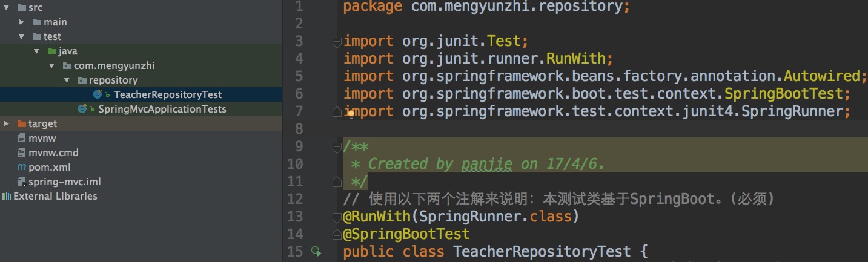Click the Maven pom.xml icon

pos(22,168)
